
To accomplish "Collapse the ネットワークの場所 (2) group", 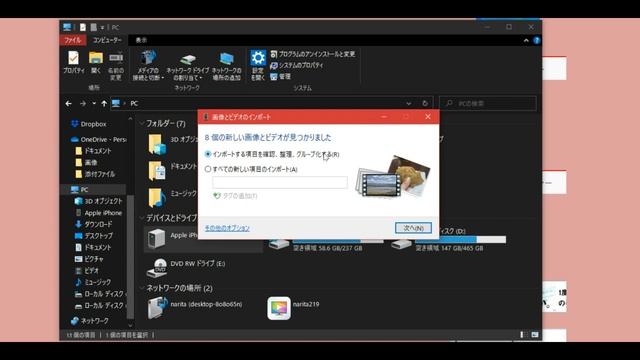I will (x=142, y=289).
